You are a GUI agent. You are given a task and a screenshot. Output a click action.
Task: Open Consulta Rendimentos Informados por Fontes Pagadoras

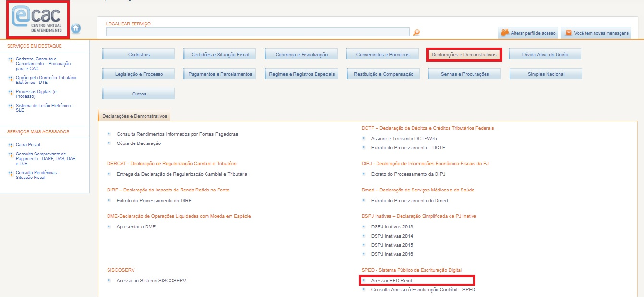177,134
